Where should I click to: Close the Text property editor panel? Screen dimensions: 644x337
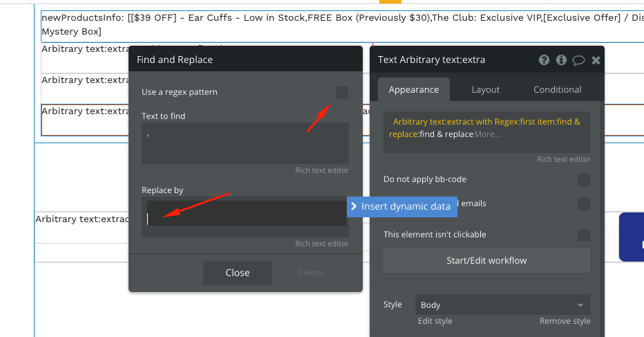[596, 60]
